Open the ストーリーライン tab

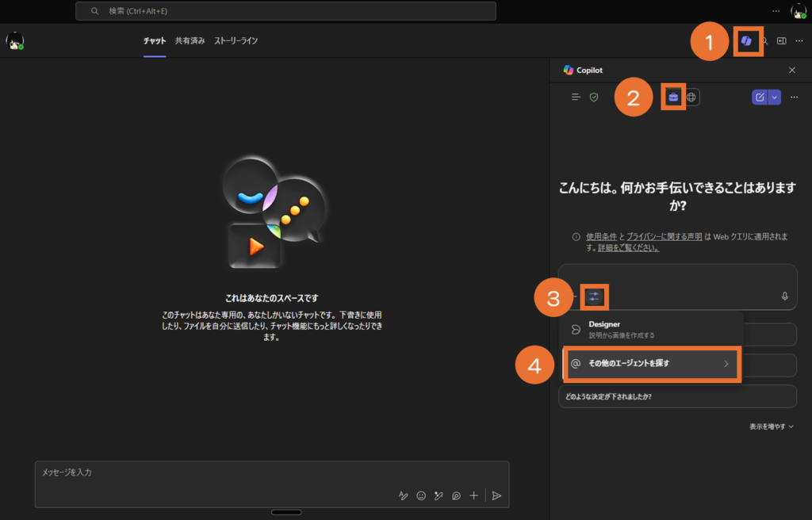[236, 40]
